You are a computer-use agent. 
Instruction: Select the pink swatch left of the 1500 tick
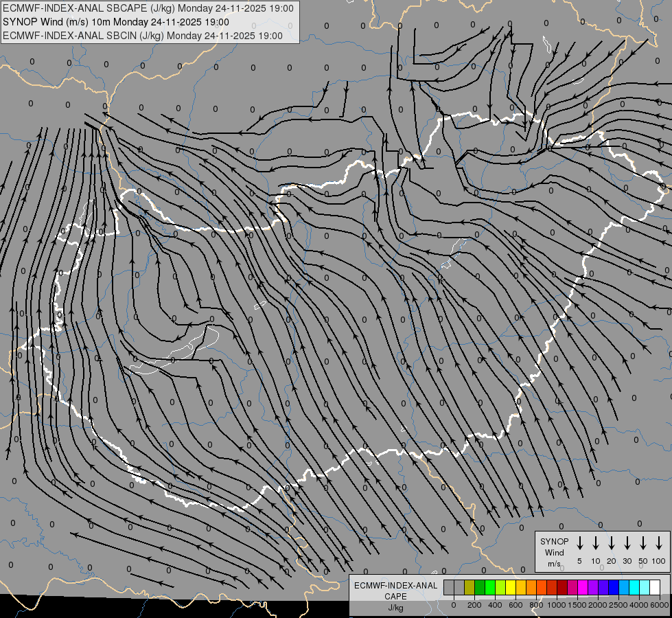[572, 588]
